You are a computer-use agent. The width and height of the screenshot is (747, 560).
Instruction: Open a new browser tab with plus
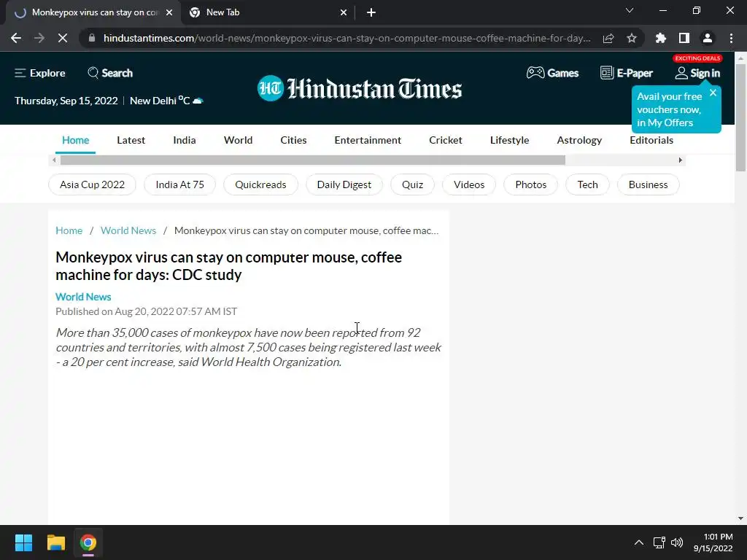coord(371,12)
